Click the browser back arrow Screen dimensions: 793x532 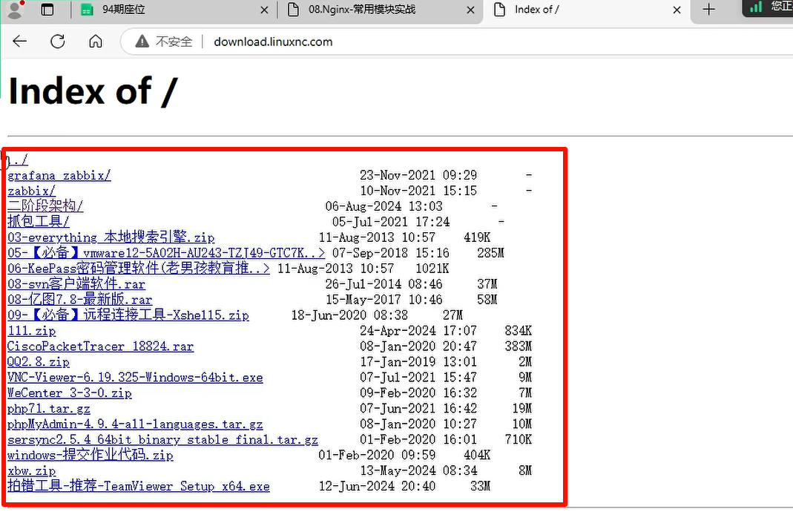20,42
